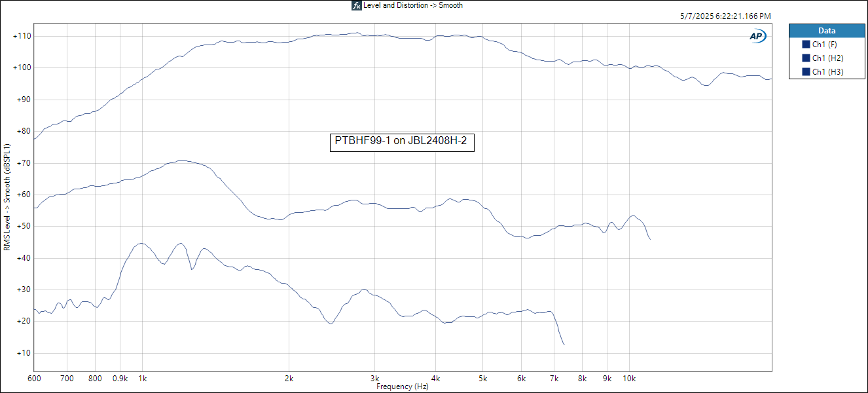868x393 pixels.
Task: Click the 800 frequency tick label
Action: [x=96, y=379]
